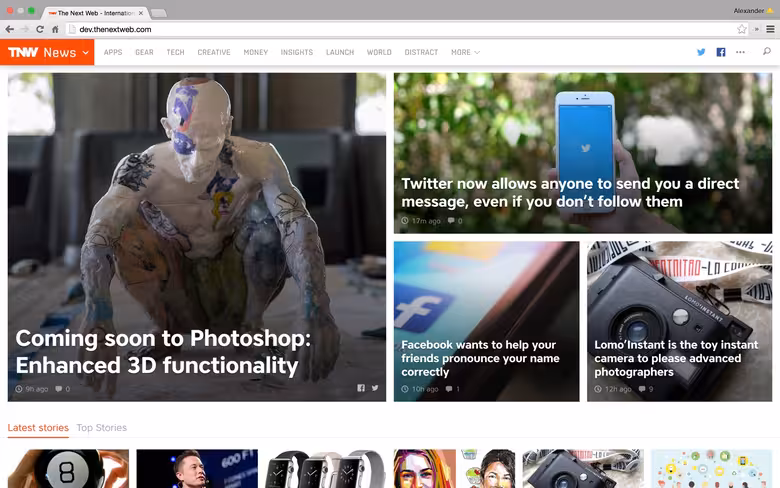The height and width of the screenshot is (488, 780).
Task: Bookmark this page with the star icon
Action: pos(742,29)
